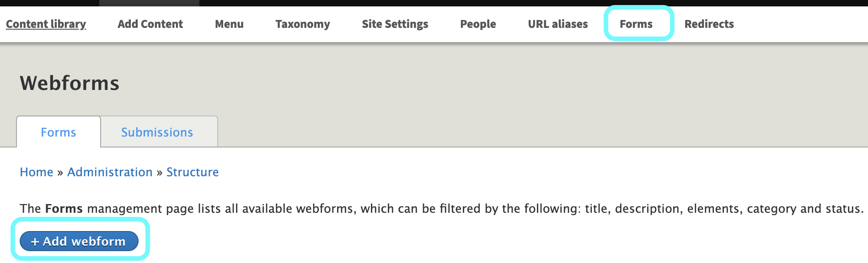Open the Add Content menu

(x=150, y=24)
